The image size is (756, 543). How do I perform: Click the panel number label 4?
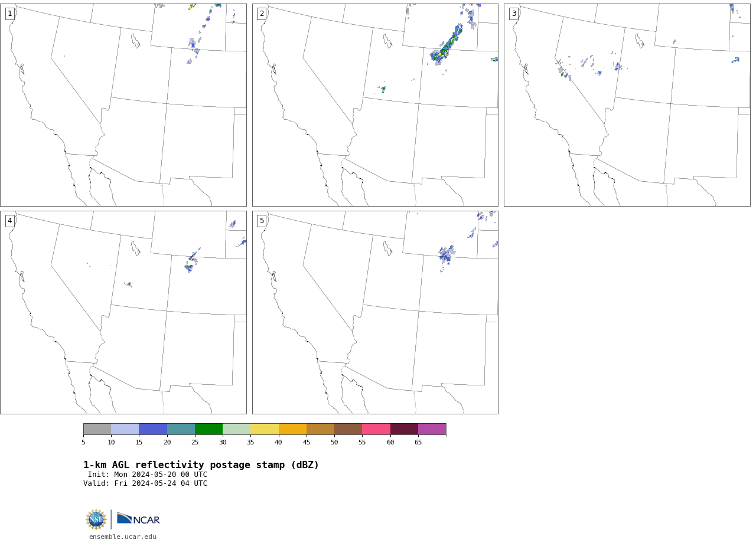[9, 221]
